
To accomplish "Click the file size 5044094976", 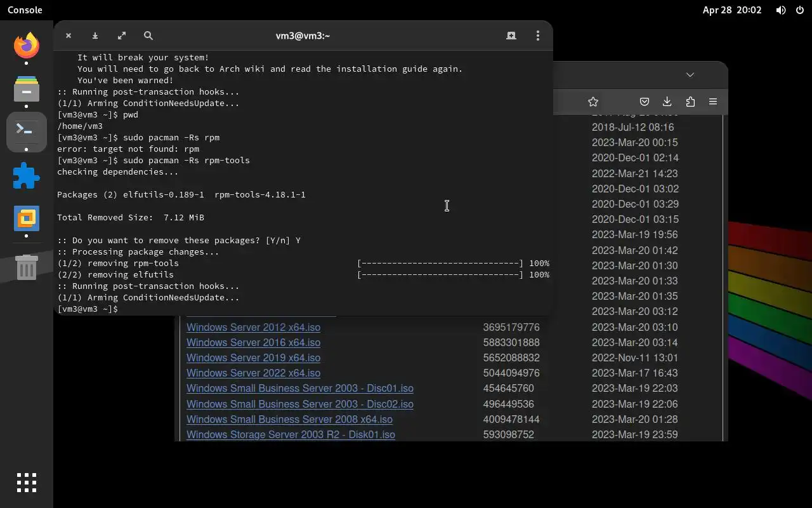I will point(511,373).
